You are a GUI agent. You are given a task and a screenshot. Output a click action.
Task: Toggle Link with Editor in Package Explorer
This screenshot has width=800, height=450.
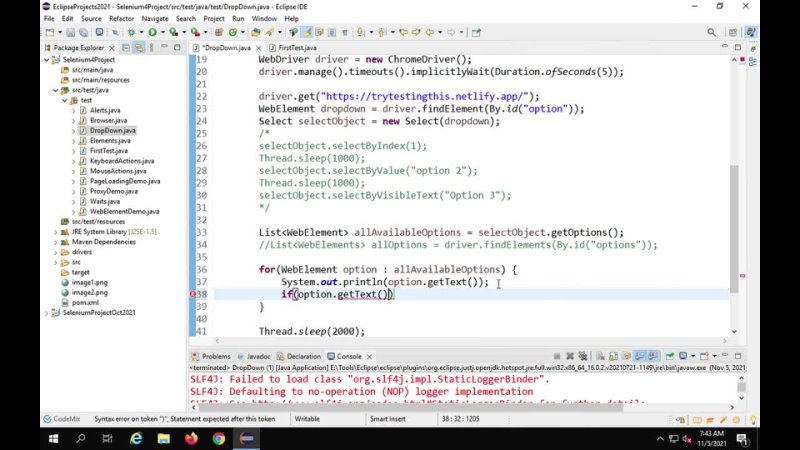pos(139,47)
